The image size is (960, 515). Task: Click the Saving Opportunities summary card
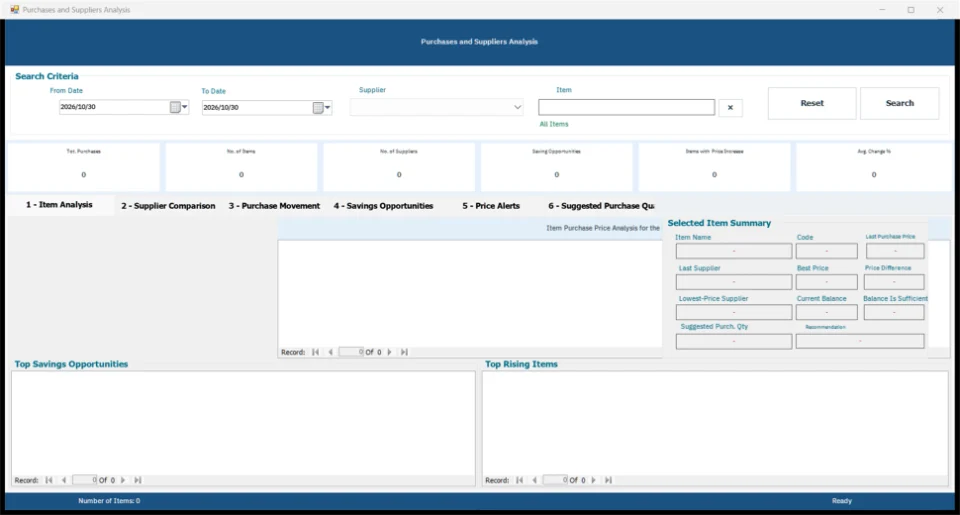coord(557,167)
